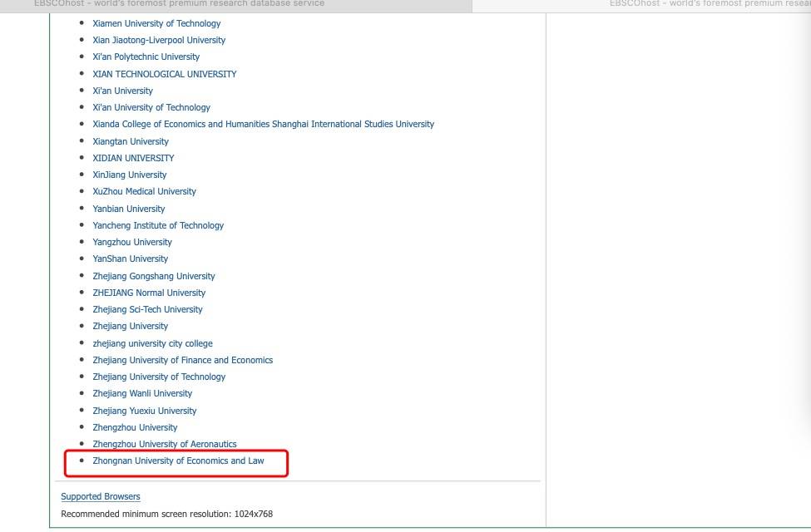
Task: Open Yanbian University link
Action: point(129,209)
